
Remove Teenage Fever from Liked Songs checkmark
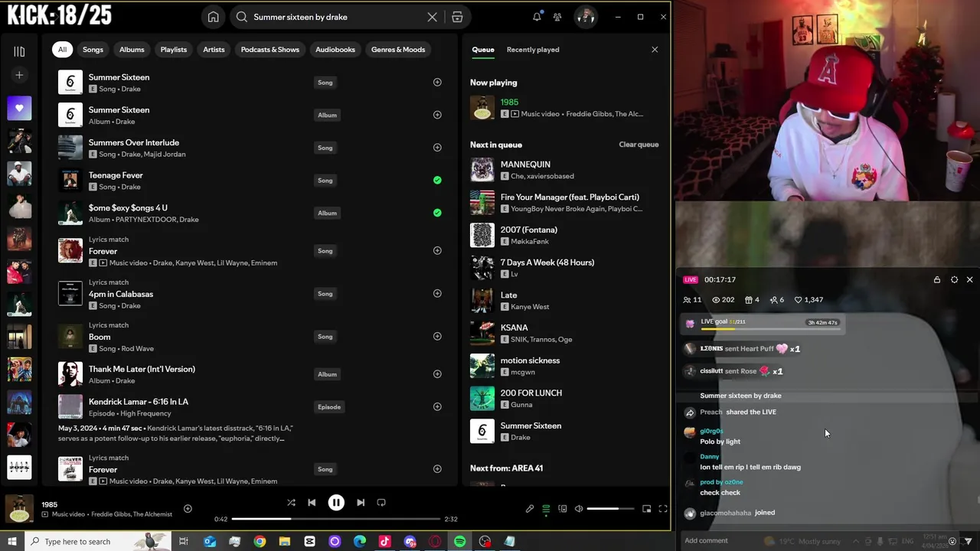tap(437, 181)
